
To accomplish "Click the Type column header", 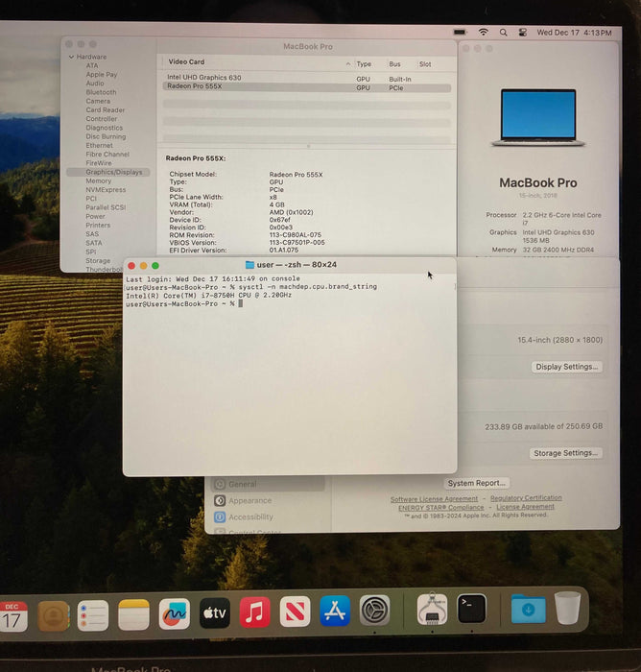I will pos(364,64).
